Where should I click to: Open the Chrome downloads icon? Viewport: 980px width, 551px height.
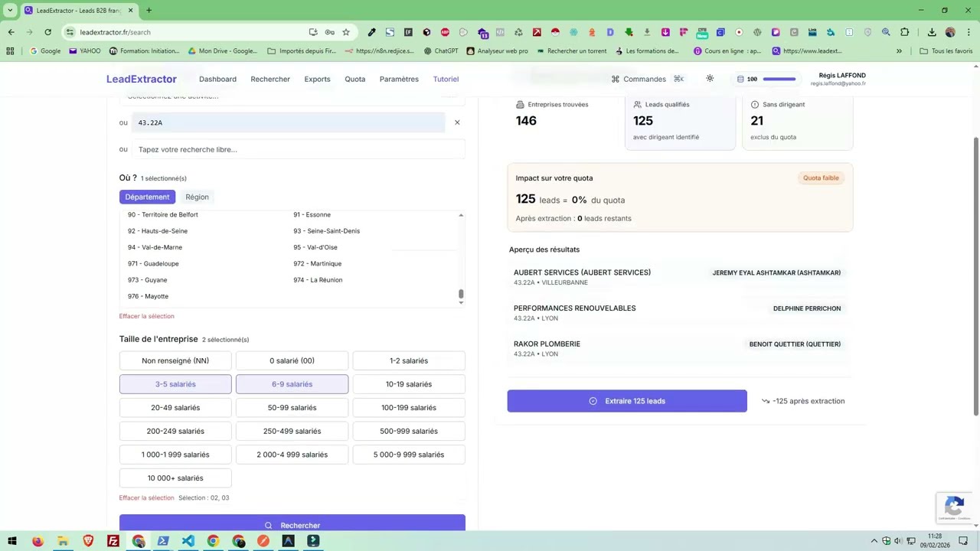point(932,32)
